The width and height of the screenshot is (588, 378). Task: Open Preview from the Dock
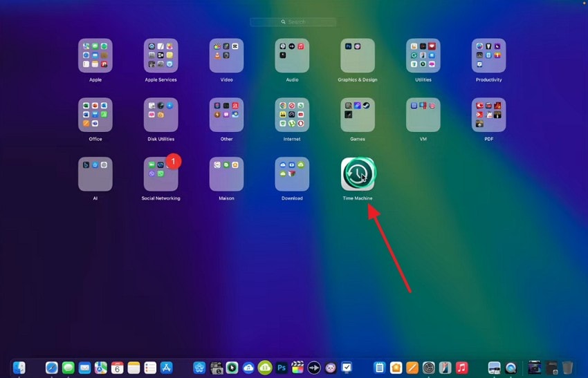pyautogui.click(x=494, y=368)
